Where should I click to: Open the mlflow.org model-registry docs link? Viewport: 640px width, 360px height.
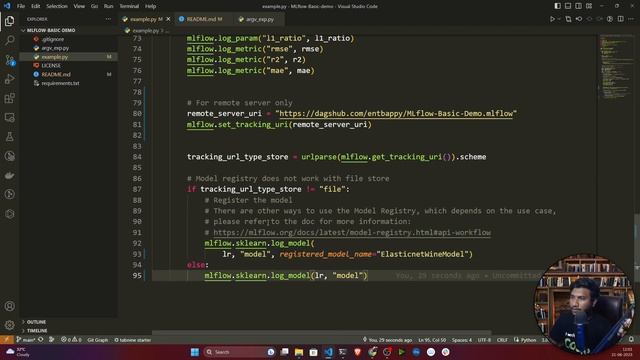pyautogui.click(x=352, y=232)
